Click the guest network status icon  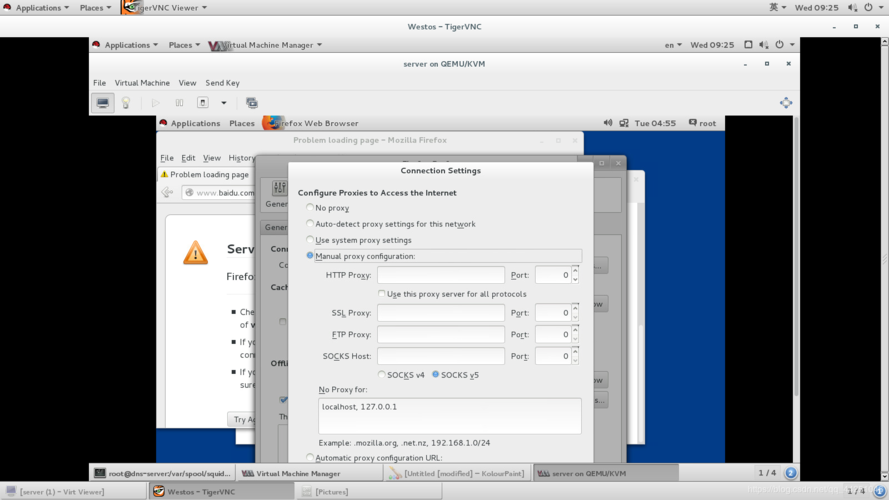coord(624,123)
